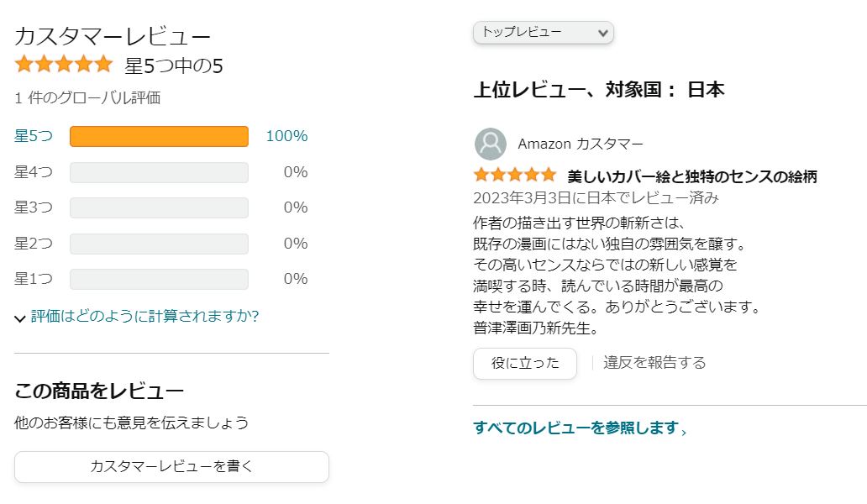
Task: Click the 1 件のグローバル評価 text
Action: [87, 98]
